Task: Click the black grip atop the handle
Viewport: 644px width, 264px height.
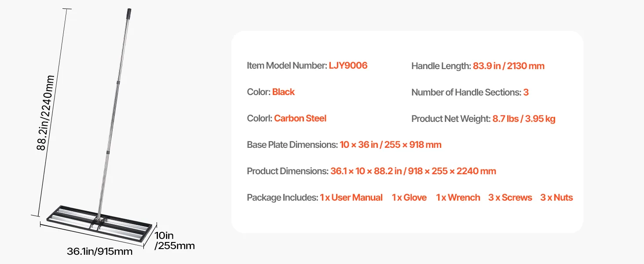Action: (x=131, y=13)
